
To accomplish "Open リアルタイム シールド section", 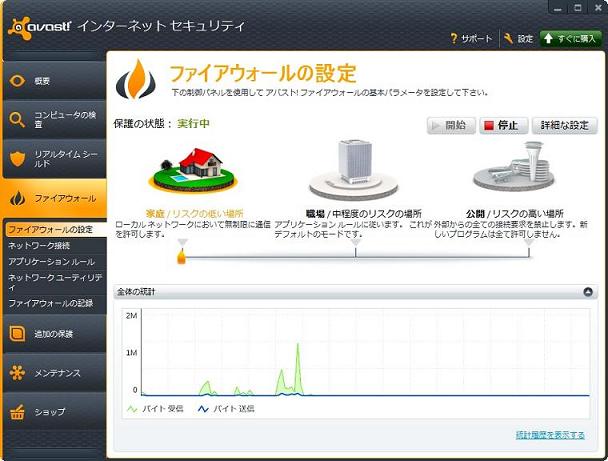I will 54,159.
